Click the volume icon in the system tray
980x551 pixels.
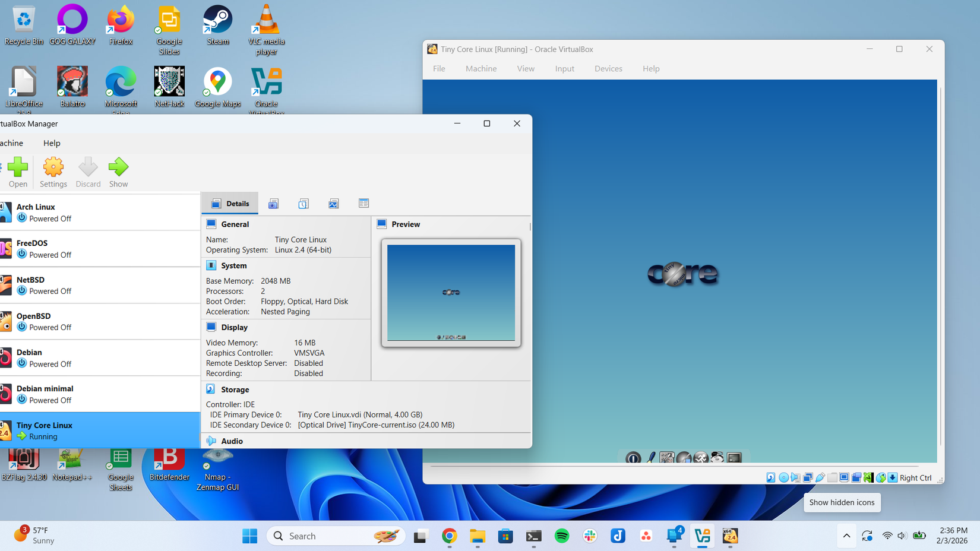point(903,536)
